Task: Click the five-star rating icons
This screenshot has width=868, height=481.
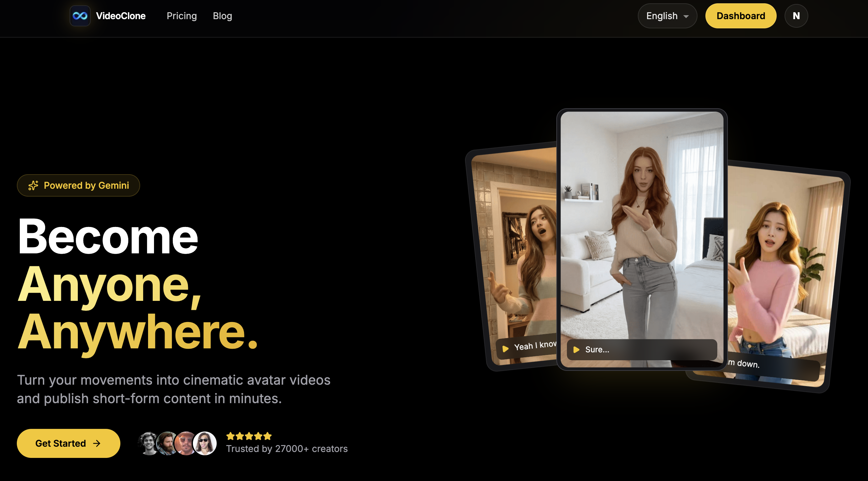Action: tap(248, 436)
